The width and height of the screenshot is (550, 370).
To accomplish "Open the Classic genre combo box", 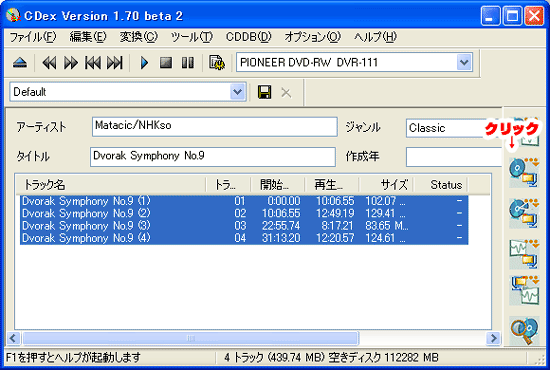I will (455, 128).
